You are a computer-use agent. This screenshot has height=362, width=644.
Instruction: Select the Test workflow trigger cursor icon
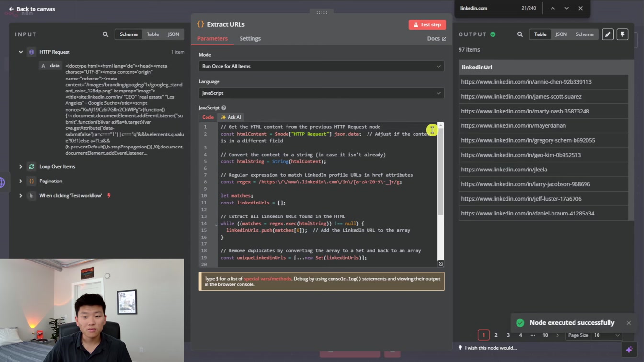[32, 196]
